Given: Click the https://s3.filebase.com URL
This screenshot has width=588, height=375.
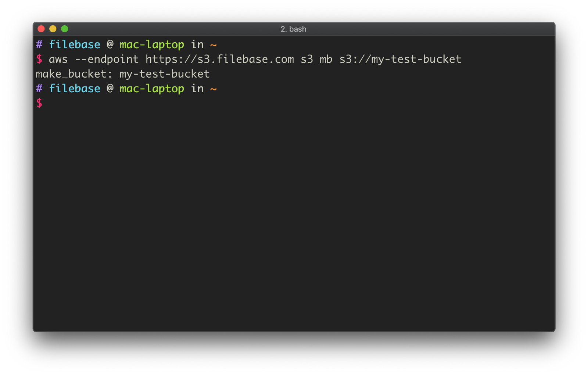Looking at the screenshot, I should [x=220, y=59].
